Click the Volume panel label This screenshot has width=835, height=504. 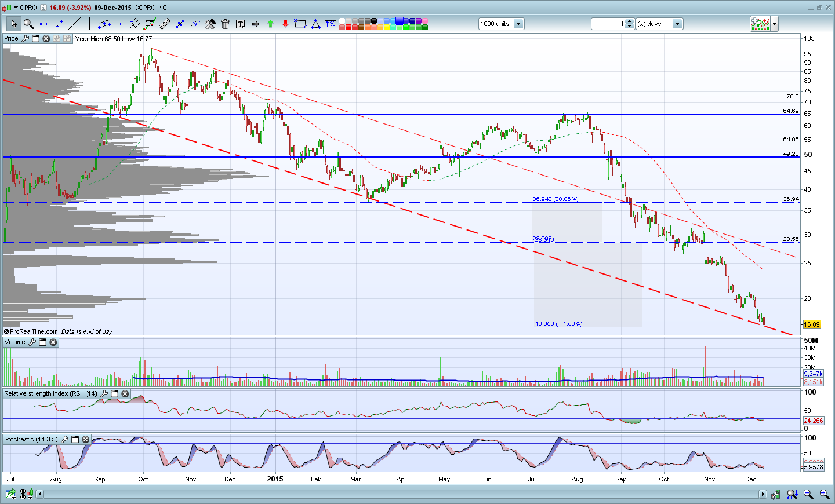click(x=14, y=342)
